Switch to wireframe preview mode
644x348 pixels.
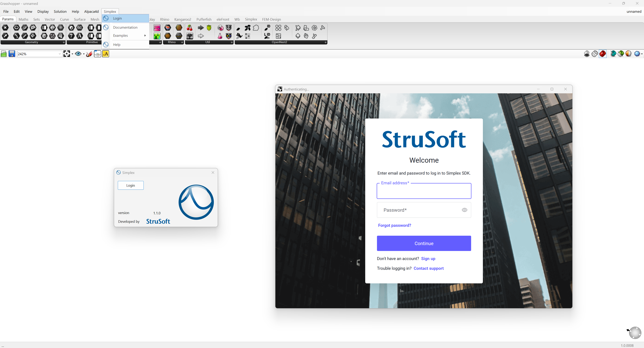click(595, 54)
